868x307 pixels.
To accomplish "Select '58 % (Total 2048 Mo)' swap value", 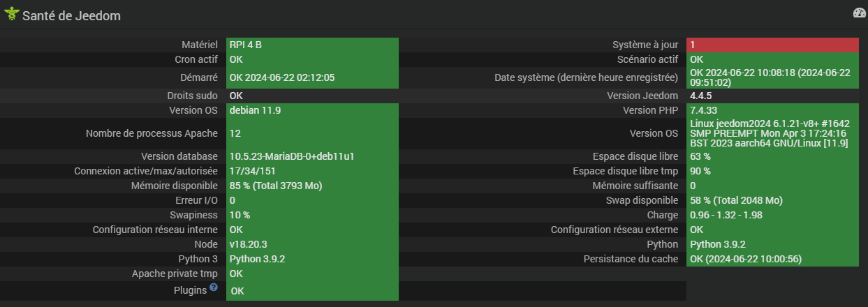I will pyautogui.click(x=736, y=200).
